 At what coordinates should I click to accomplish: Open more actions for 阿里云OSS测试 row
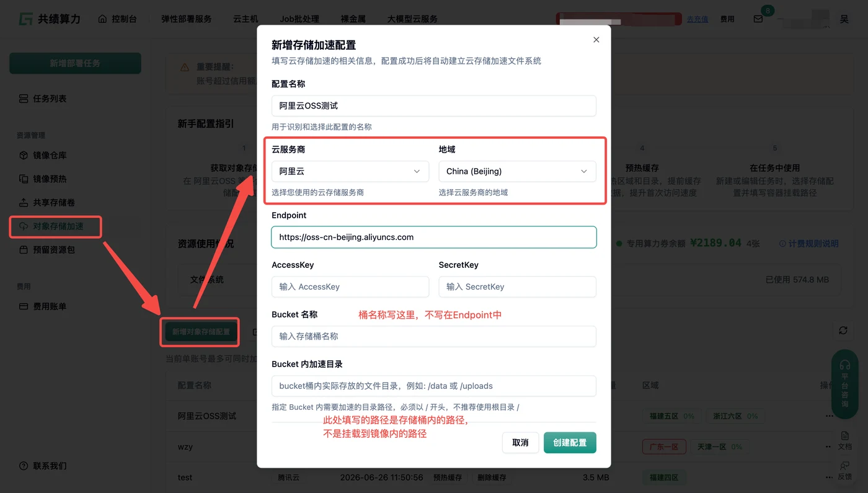click(x=830, y=416)
